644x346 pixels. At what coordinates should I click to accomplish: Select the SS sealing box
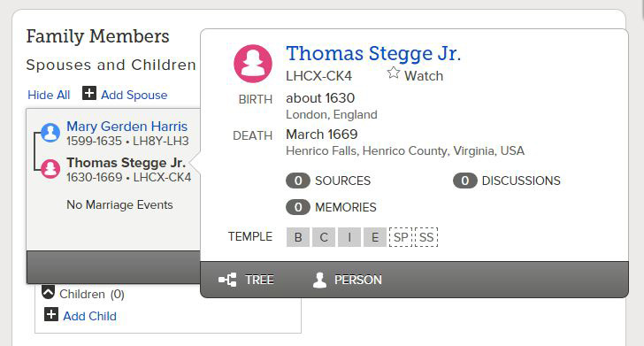click(x=426, y=237)
